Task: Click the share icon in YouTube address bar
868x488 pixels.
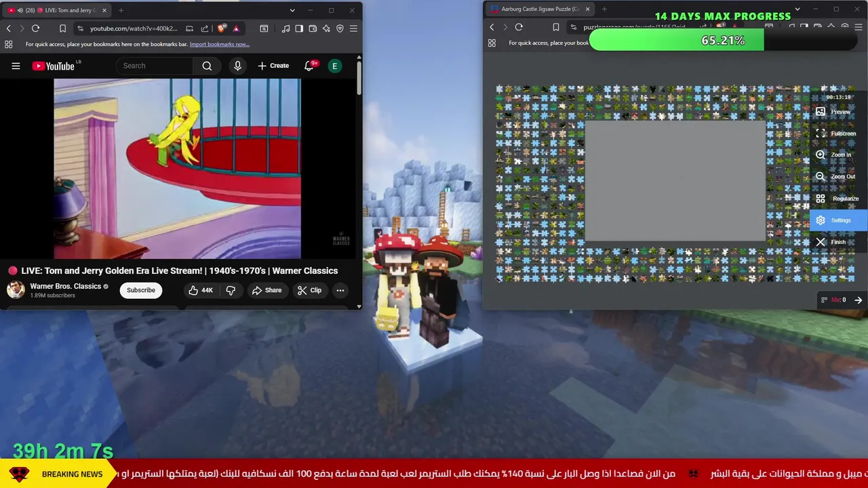Action: click(x=204, y=28)
